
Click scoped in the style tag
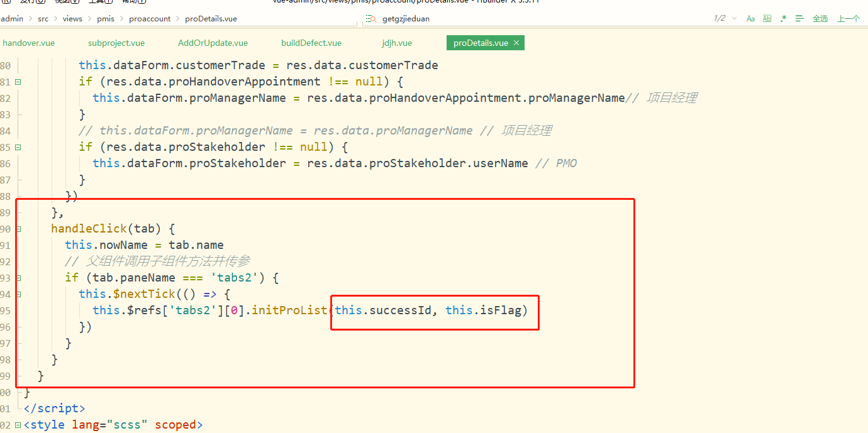click(175, 425)
